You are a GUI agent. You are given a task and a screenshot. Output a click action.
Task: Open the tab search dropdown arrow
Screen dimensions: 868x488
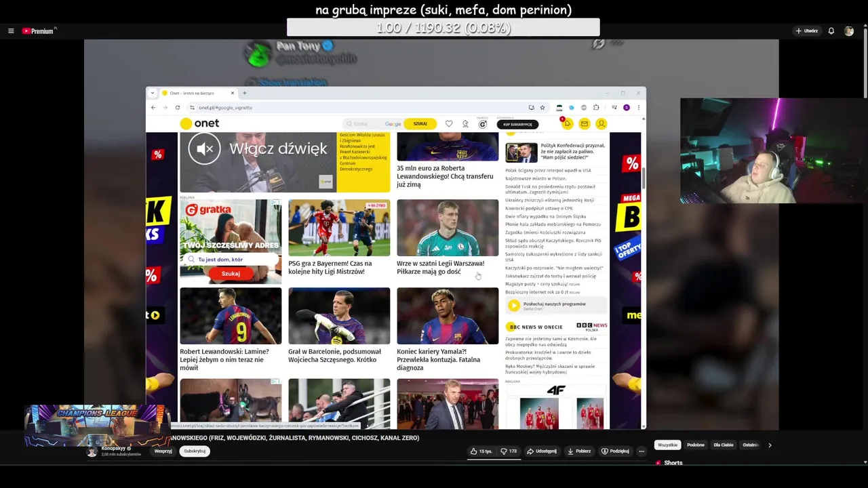[153, 93]
